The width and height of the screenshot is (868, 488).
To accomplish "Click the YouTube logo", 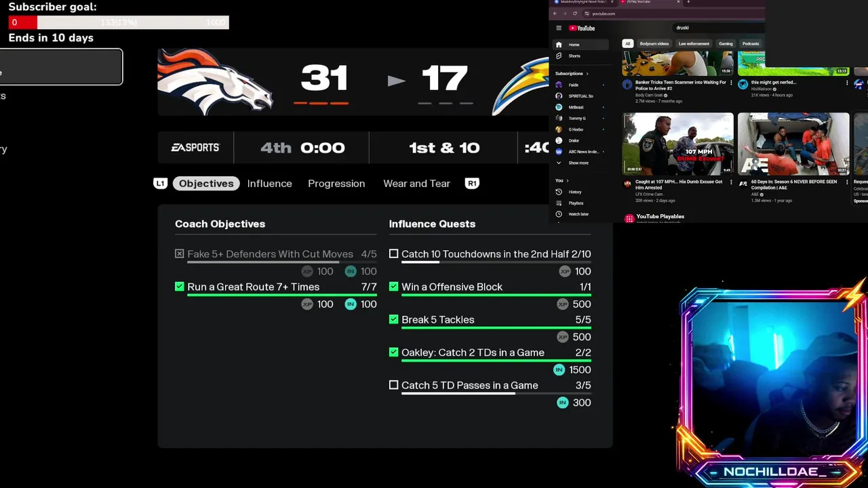I will click(582, 28).
